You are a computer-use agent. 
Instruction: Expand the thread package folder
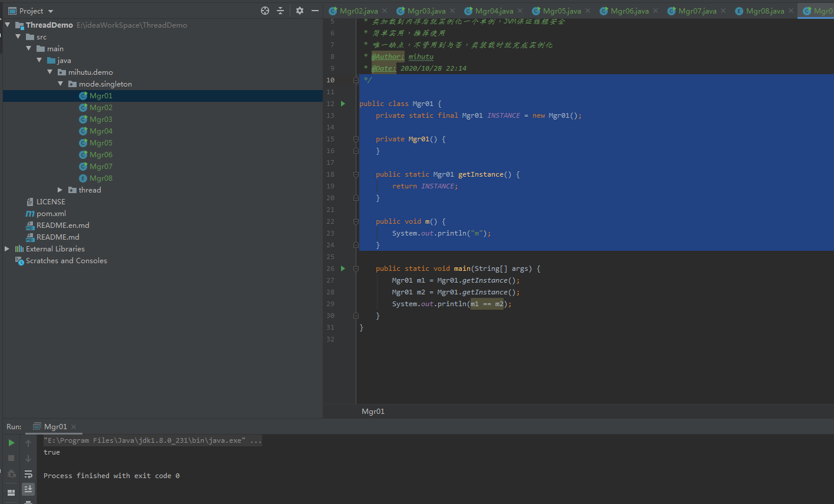pyautogui.click(x=60, y=190)
